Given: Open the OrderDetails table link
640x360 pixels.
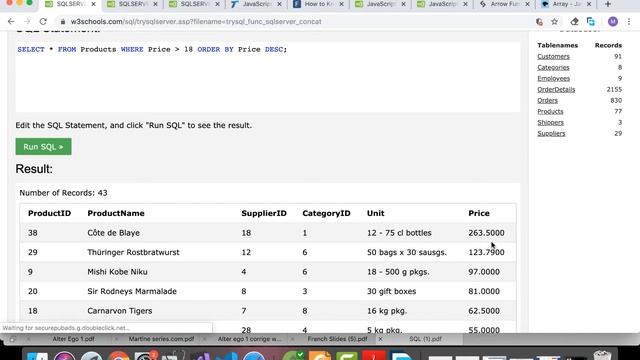Looking at the screenshot, I should [x=556, y=89].
